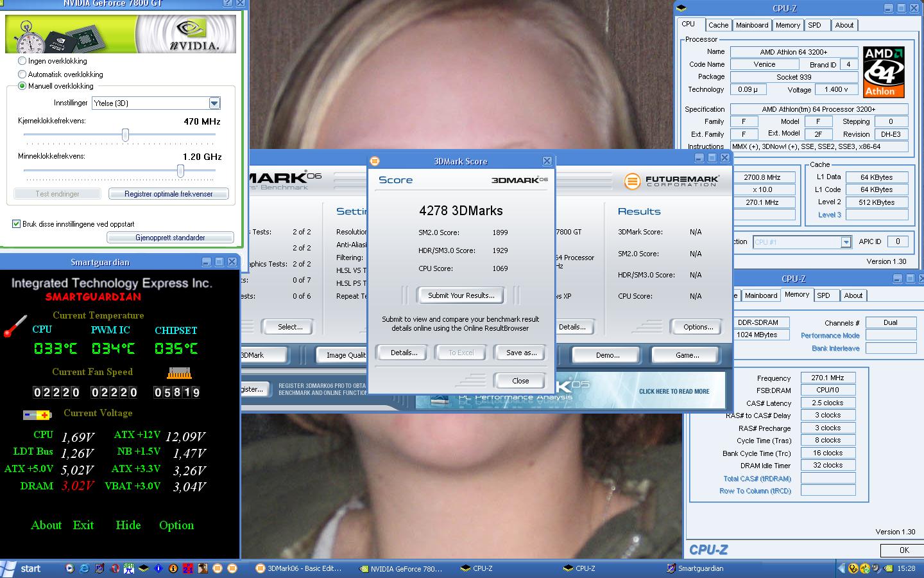Click the battery voltage icon in Smartguardian

coord(37,415)
